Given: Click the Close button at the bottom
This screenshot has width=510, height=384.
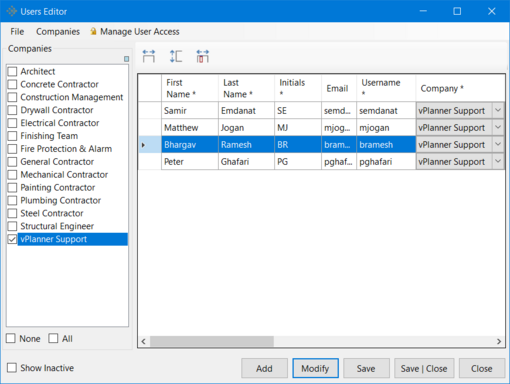Looking at the screenshot, I should pyautogui.click(x=482, y=368).
